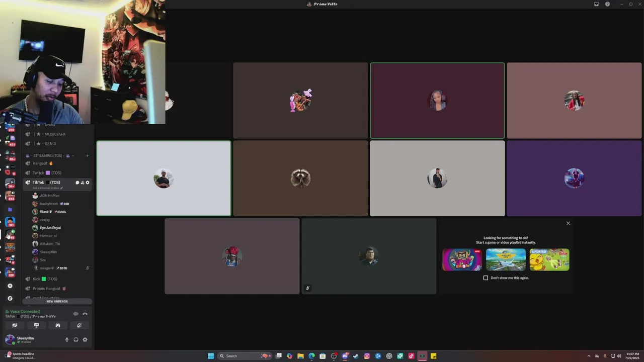Screen dimensions: 644x362
Task: Add a Server plus button
Action: point(10,286)
